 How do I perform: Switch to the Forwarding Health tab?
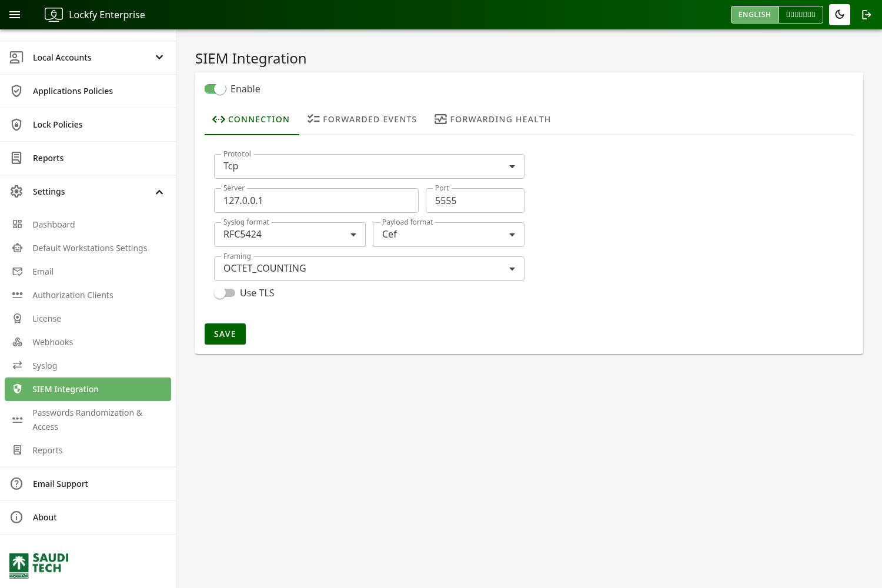493,119
